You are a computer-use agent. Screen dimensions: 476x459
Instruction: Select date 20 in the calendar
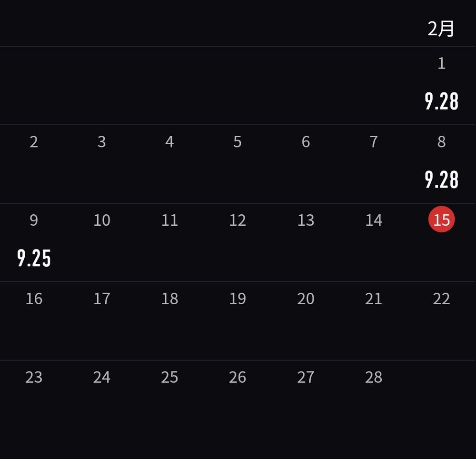click(x=306, y=299)
